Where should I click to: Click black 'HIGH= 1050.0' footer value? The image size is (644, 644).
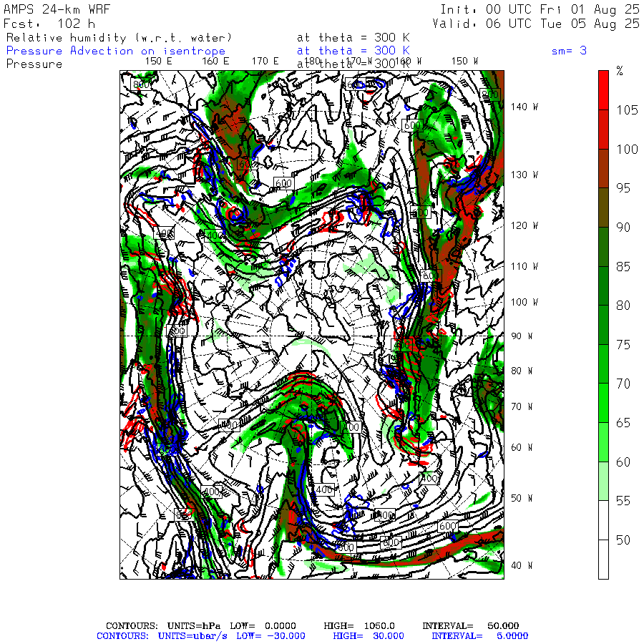(359, 626)
